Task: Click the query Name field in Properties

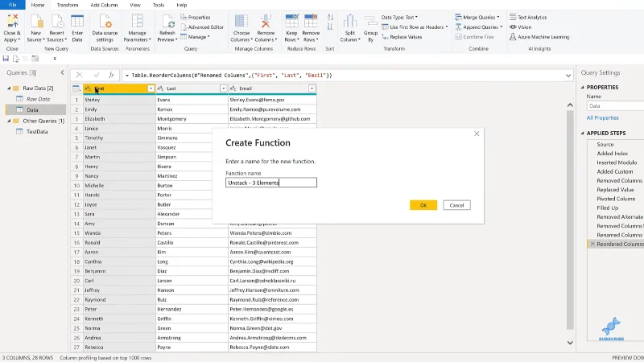Action: click(x=615, y=106)
